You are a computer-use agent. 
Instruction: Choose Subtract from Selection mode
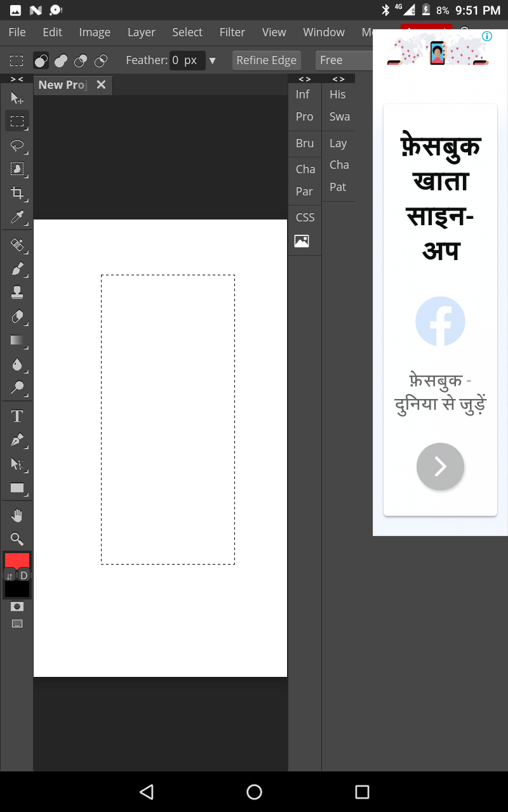[x=81, y=61]
